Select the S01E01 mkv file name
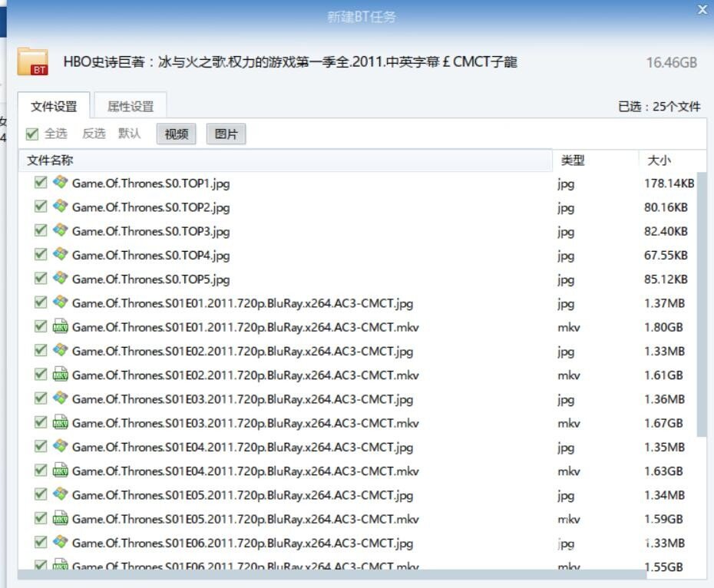Image resolution: width=714 pixels, height=588 pixels. point(246,327)
